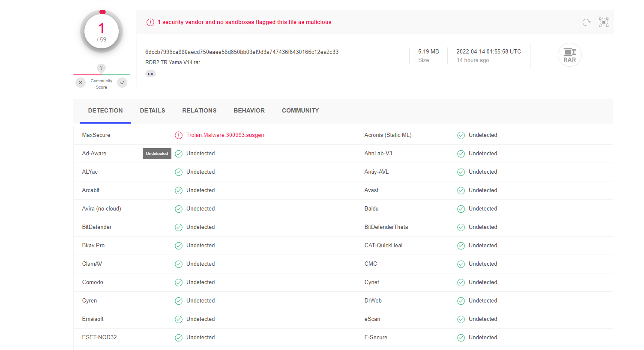644x350 pixels.
Task: Open the Relations tab
Action: point(199,110)
